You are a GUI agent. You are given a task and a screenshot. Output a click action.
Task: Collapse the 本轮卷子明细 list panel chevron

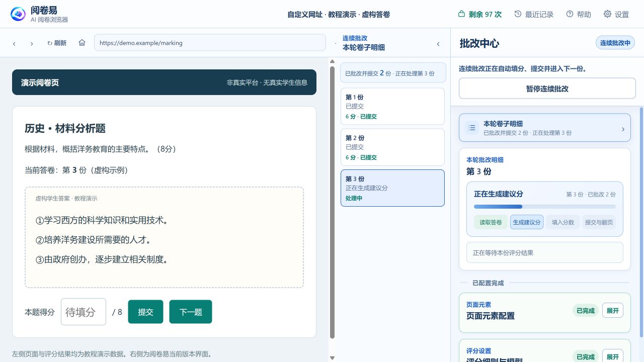click(438, 44)
